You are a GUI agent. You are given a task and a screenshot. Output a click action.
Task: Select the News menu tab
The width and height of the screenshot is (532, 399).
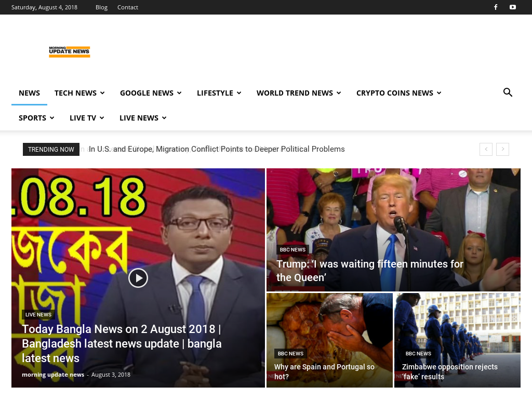click(29, 93)
